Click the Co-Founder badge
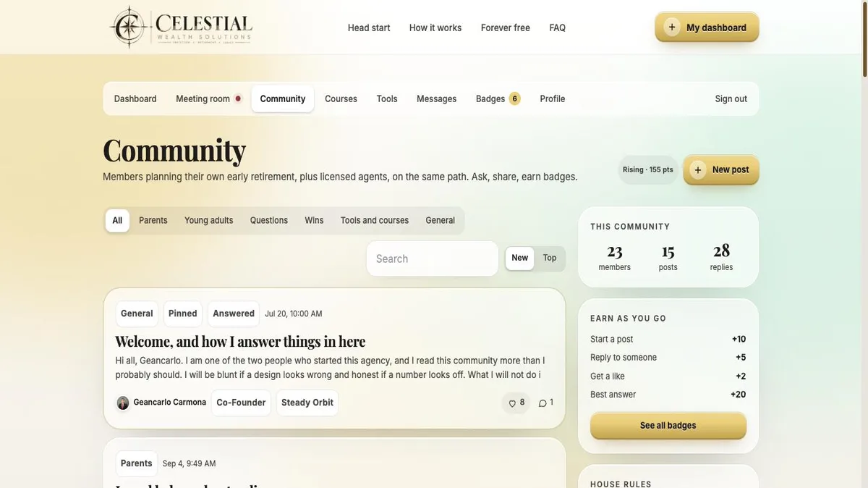The image size is (868, 488). [241, 403]
